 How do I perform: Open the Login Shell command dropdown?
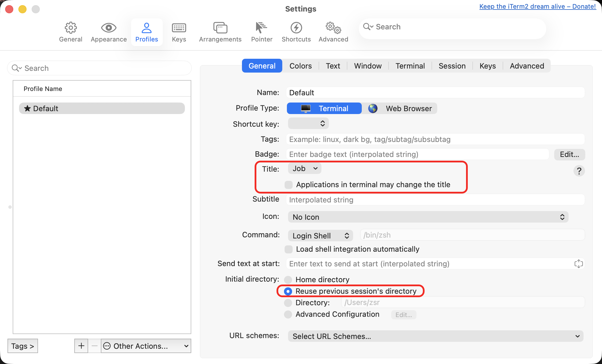[x=321, y=236]
